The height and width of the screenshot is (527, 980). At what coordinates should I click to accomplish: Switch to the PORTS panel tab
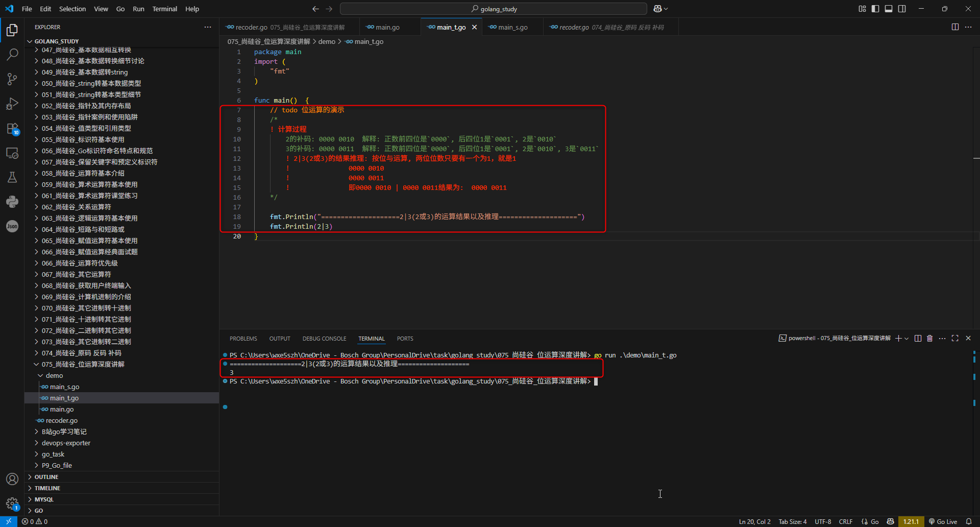pyautogui.click(x=405, y=339)
